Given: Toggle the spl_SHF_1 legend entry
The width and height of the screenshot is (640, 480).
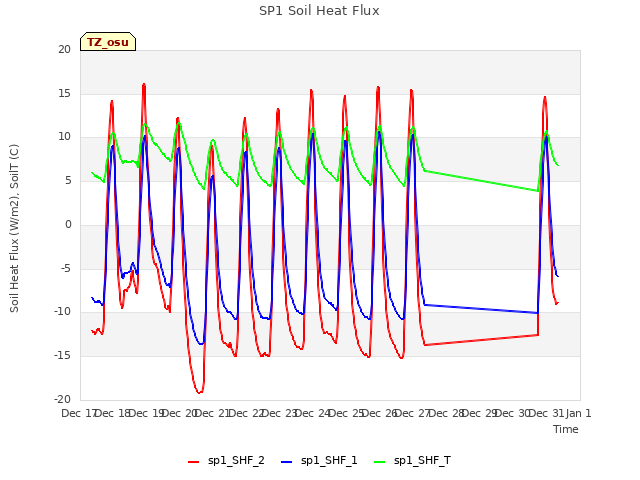Looking at the screenshot, I should (x=319, y=461).
